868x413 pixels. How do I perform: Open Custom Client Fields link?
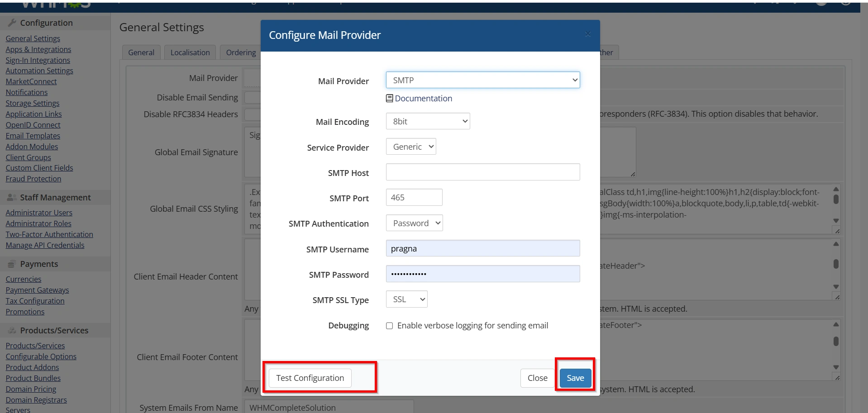click(x=39, y=168)
